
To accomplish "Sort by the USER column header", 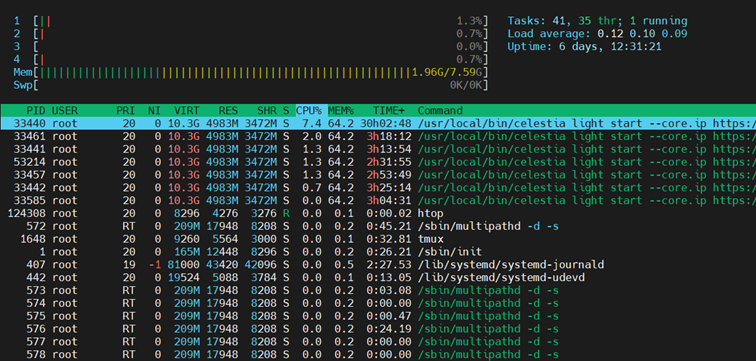I will coord(65,110).
